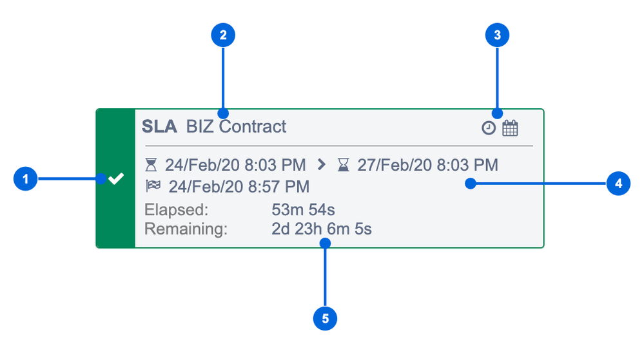Select annotation marker number 1
This screenshot has height=344, width=644.
(x=26, y=179)
